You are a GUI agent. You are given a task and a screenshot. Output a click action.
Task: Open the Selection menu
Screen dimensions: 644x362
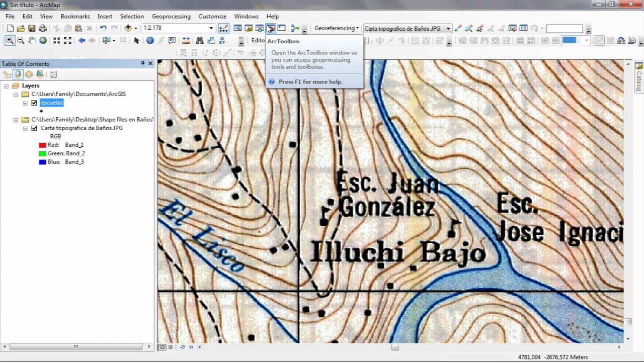(x=132, y=17)
